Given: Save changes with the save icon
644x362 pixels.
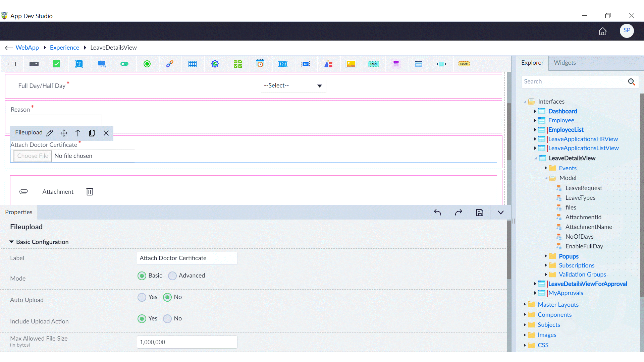Looking at the screenshot, I should (x=480, y=213).
